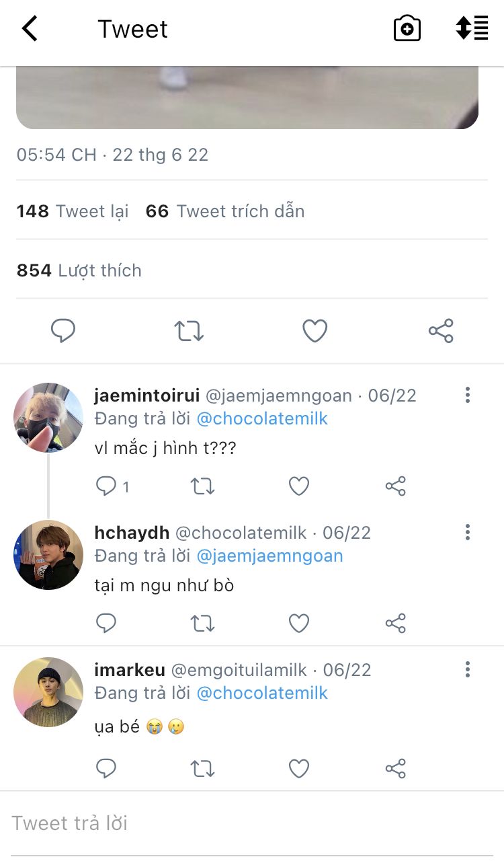Click the sort replies icon
504x861 pixels.
pos(472,29)
